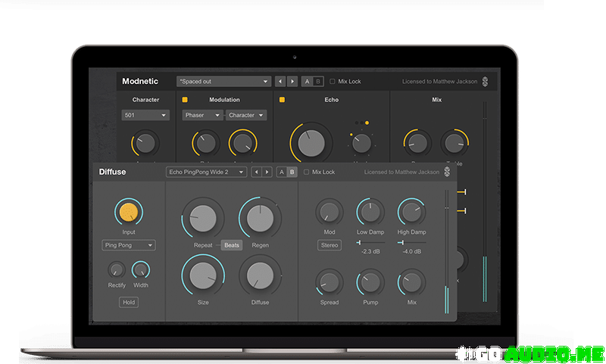This screenshot has width=606, height=364.
Task: Click the High Damp gain slider
Action: pos(412,242)
